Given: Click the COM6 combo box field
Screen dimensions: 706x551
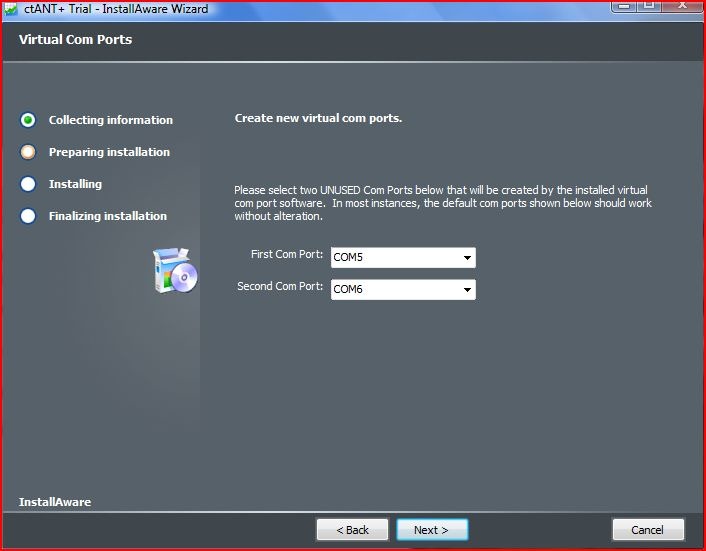Looking at the screenshot, I should click(x=403, y=289).
